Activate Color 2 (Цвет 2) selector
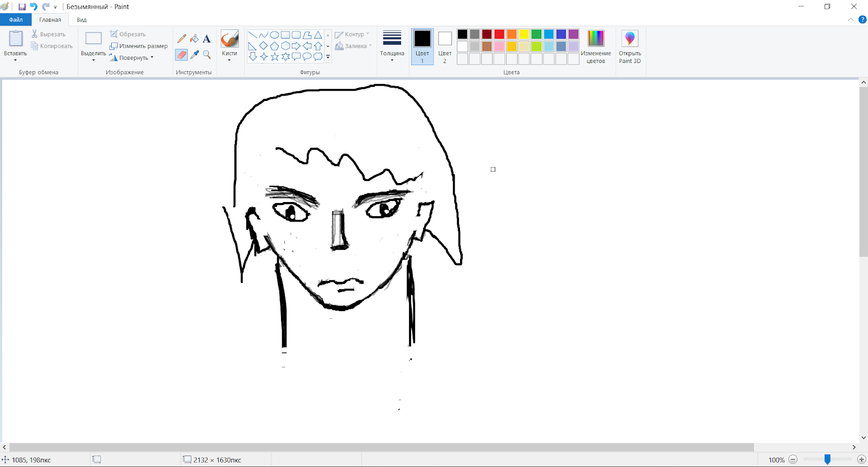868x467 pixels. coord(445,47)
